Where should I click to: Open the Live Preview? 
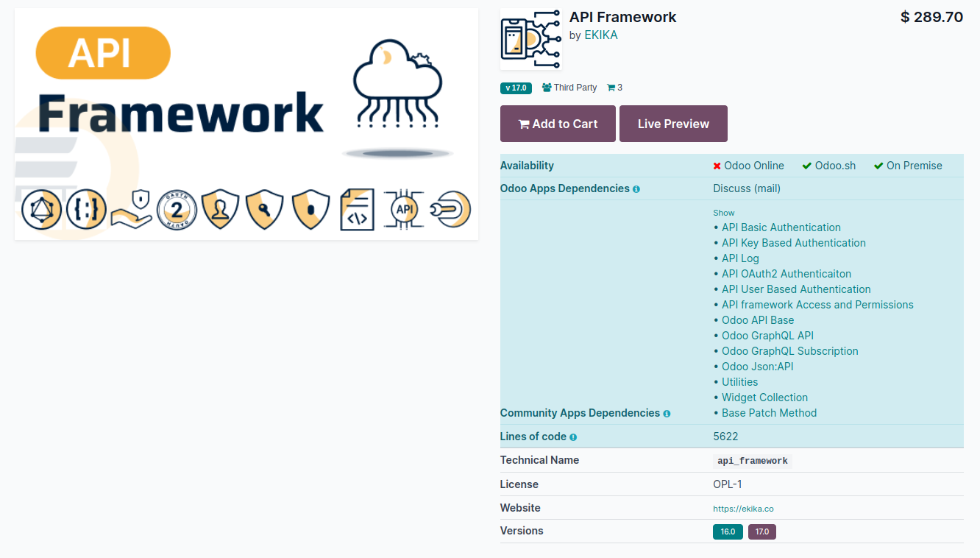pos(673,124)
